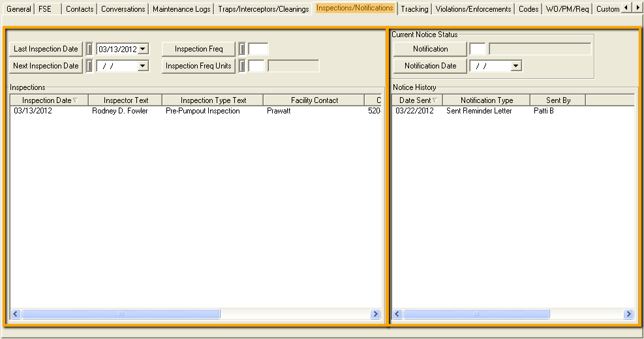
Task: Open the Traps/Interceptors/Cleanings tab
Action: [x=263, y=8]
